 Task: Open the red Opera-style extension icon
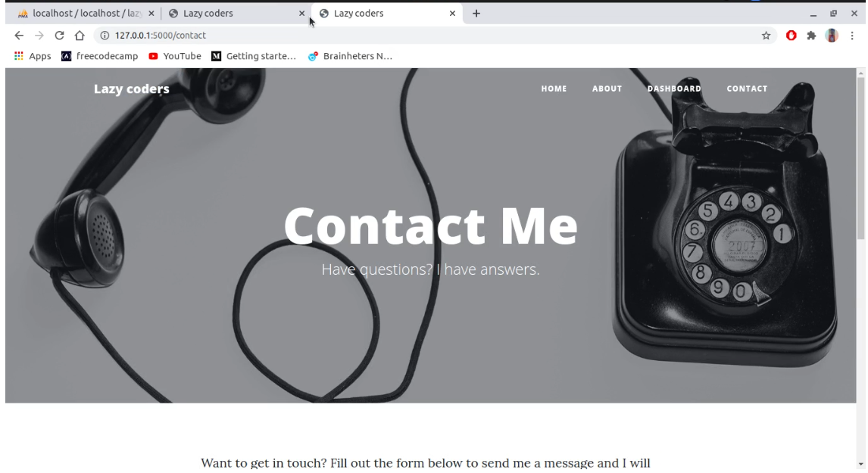coord(791,36)
